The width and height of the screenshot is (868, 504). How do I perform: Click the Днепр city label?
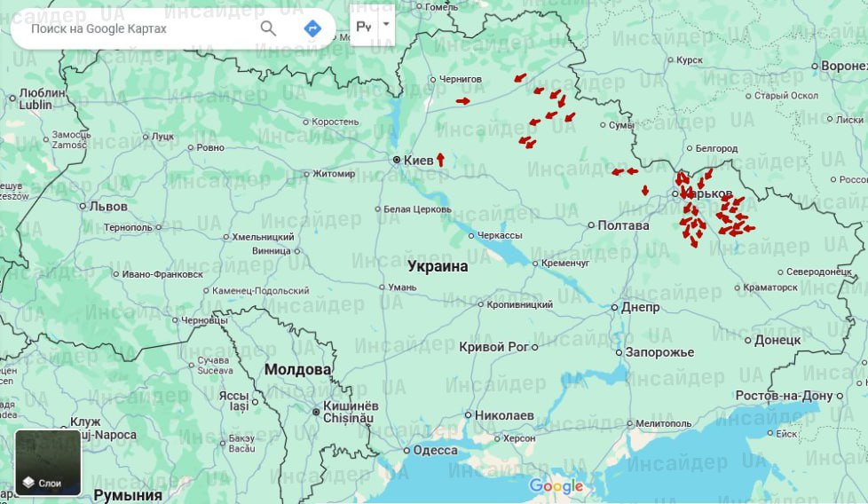pyautogui.click(x=641, y=307)
